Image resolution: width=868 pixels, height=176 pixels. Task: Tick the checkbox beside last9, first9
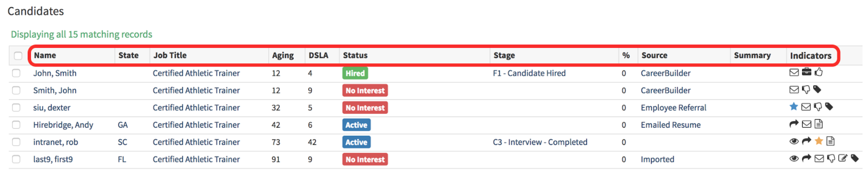16,159
